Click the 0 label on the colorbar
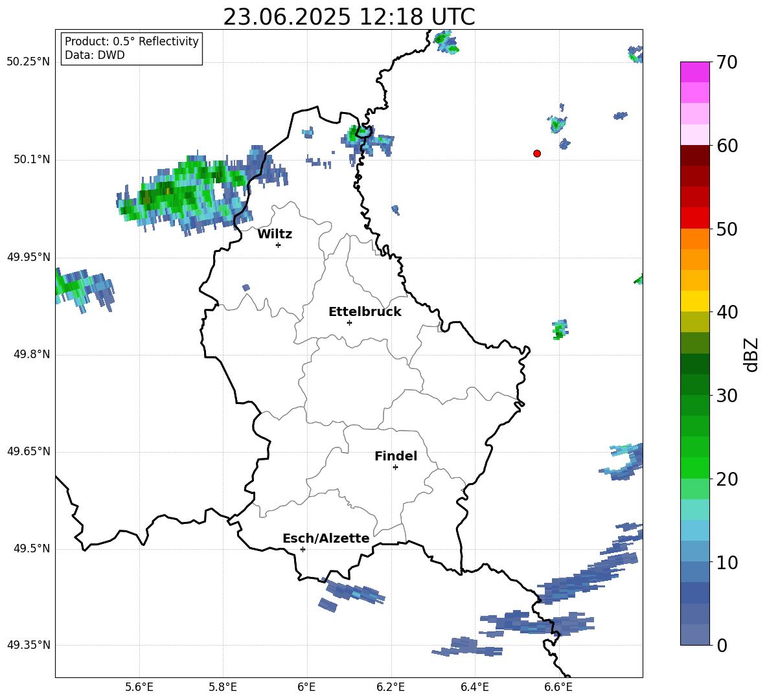Screen dimensions: 767x700 (x=722, y=645)
